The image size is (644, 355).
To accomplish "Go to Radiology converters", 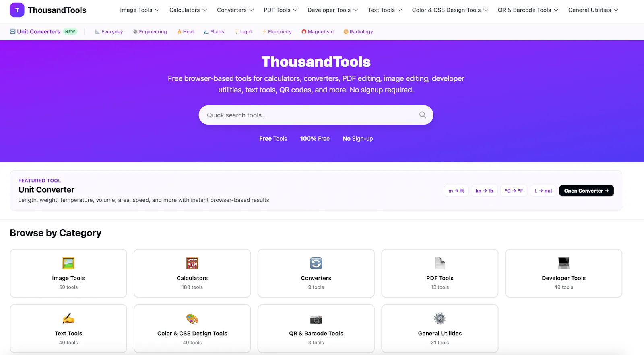I will coord(358,32).
